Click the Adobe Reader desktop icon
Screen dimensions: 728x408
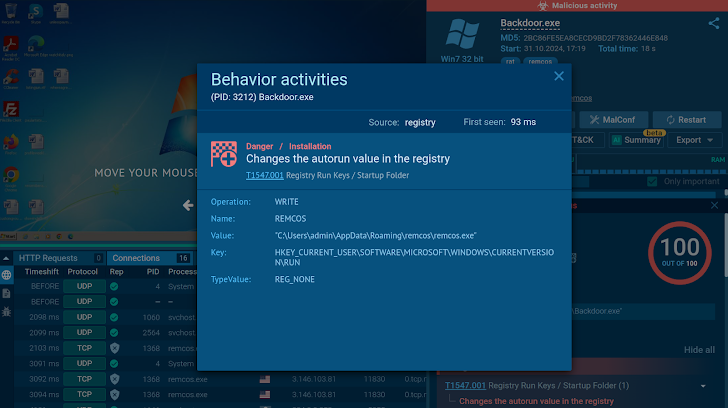(x=9, y=43)
